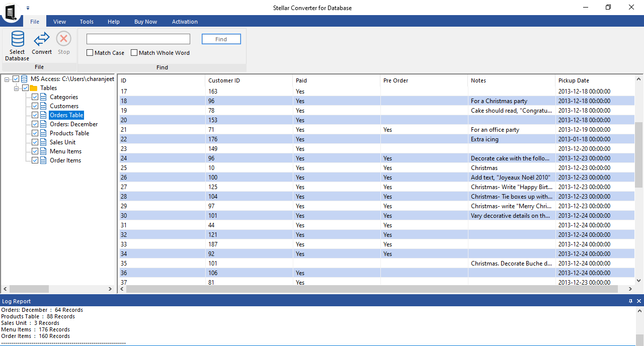Viewport: 644px width, 346px height.
Task: Uncheck the Products Table checkbox
Action: (x=35, y=133)
